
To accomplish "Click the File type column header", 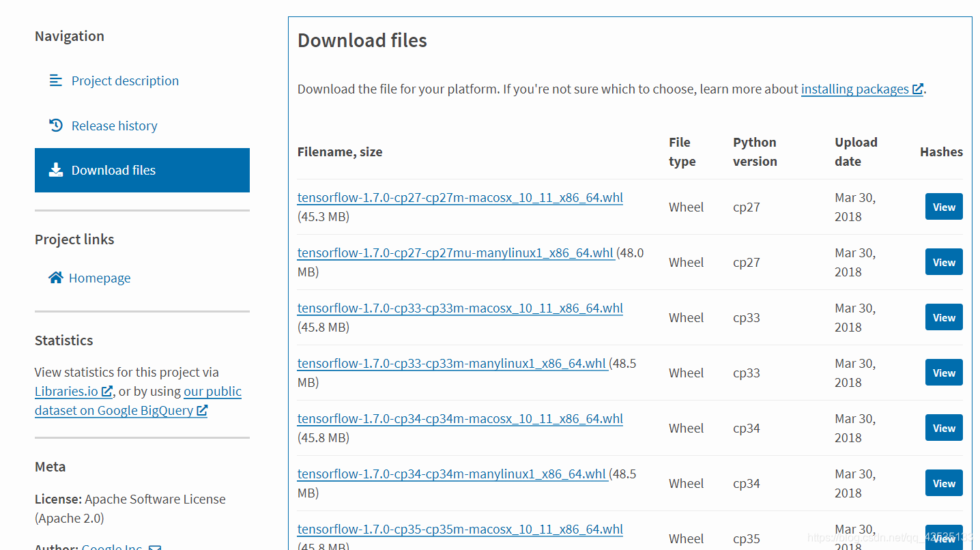I will pos(682,151).
